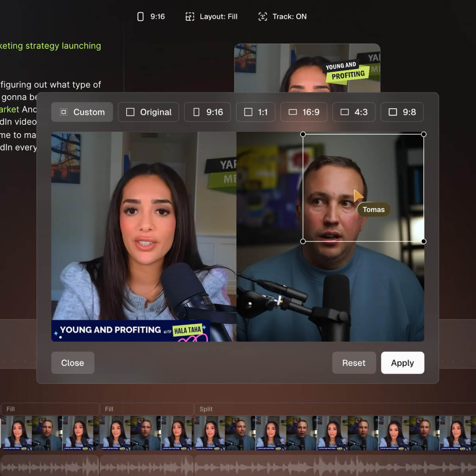The width and height of the screenshot is (476, 476).
Task: Click the phone icon beside the top bar's 9:16
Action: (140, 17)
